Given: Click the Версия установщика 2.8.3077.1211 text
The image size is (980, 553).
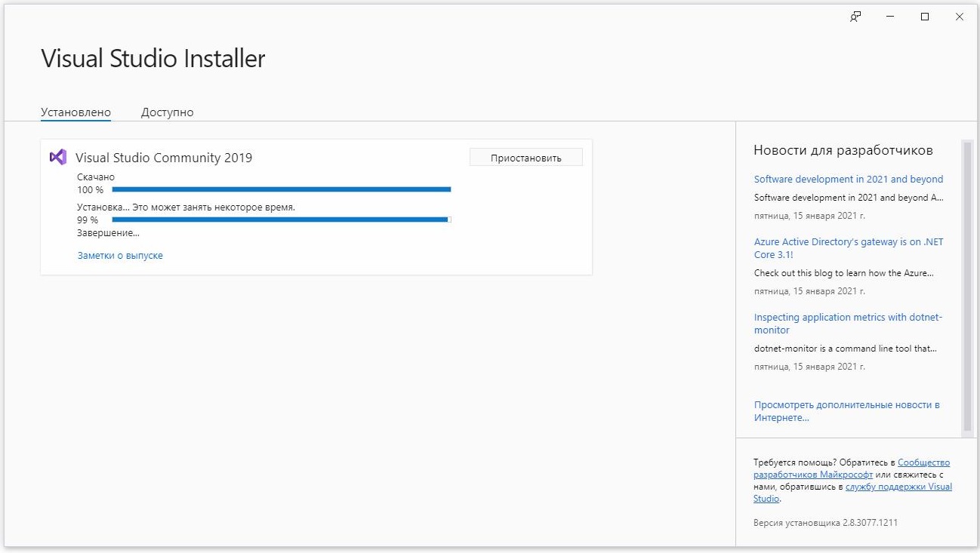Looking at the screenshot, I should [825, 523].
